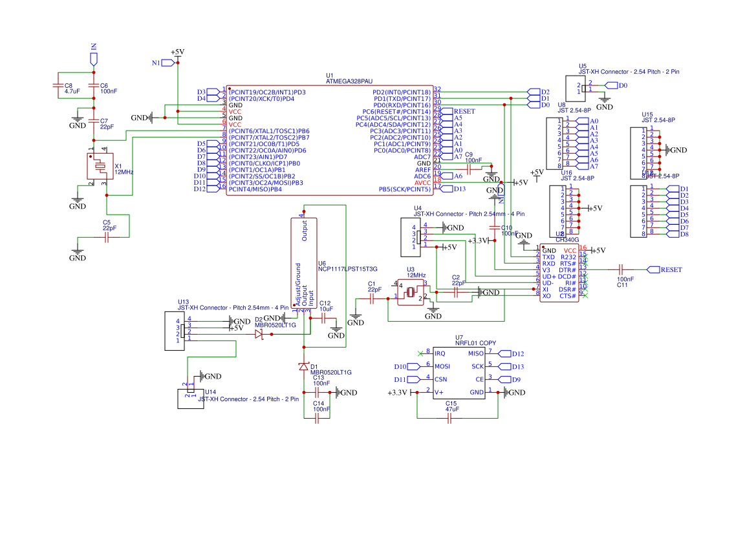Click the PD2(INT0/PCINT18) pin label

point(402,92)
